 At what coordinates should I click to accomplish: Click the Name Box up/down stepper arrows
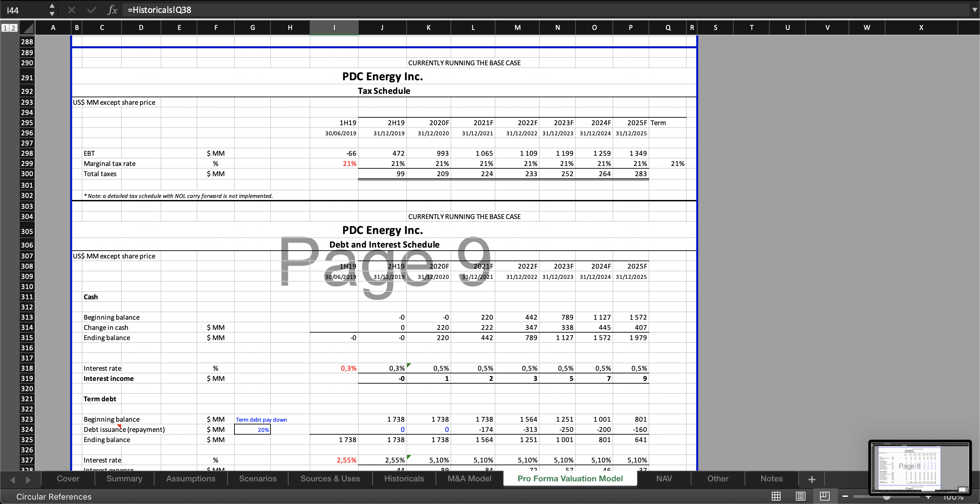pos(52,10)
